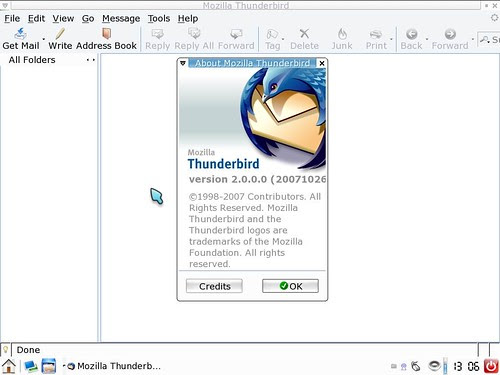The image size is (500, 375).
Task: Click the copyright notice text
Action: 255,230
